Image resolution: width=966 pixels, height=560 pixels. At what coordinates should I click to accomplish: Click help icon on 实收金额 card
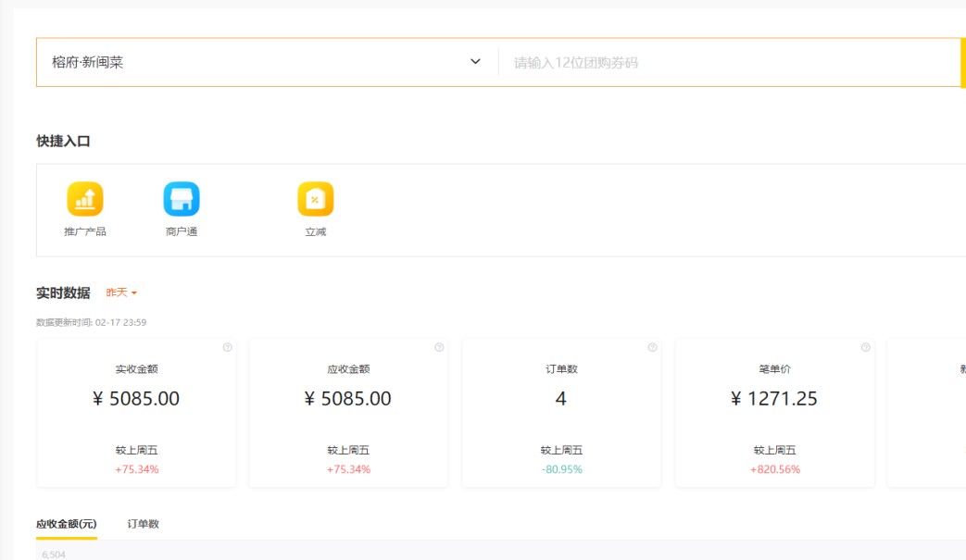point(228,348)
